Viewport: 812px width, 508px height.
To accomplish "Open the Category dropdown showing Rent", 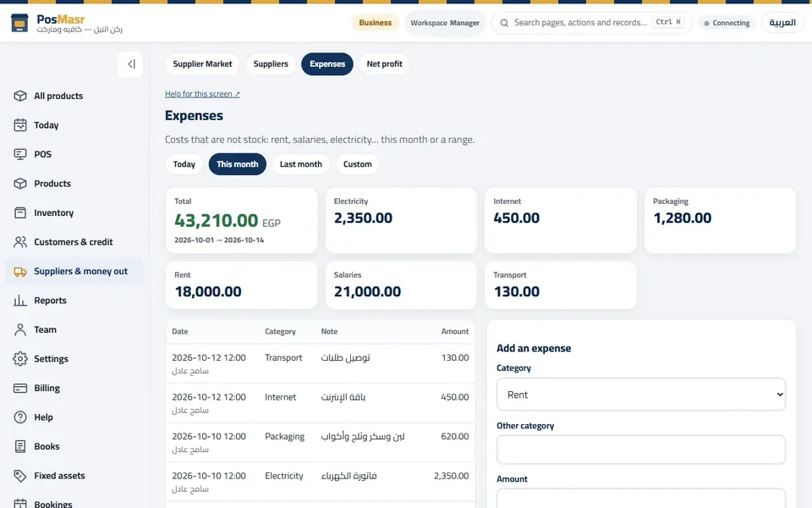I will click(641, 395).
